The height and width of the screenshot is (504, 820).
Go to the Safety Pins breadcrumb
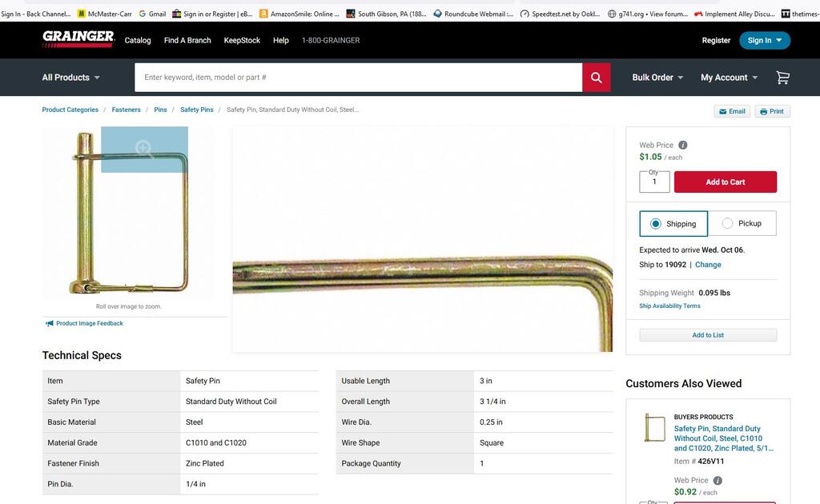[197, 110]
